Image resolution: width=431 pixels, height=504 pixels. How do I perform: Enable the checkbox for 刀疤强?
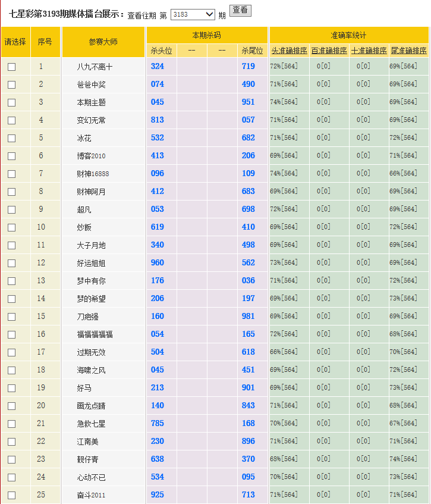pos(11,317)
